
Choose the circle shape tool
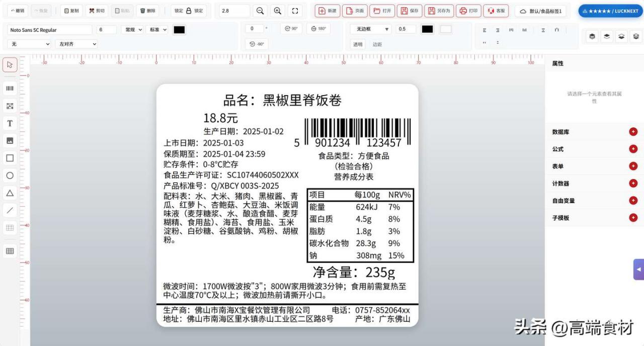pyautogui.click(x=9, y=176)
